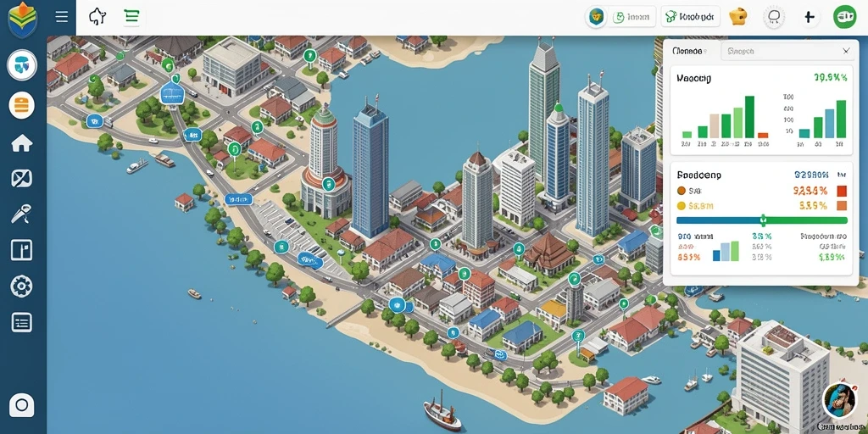This screenshot has width=868, height=434.
Task: Click the round white-ringed icon at the sidebar top
Action: (x=21, y=65)
